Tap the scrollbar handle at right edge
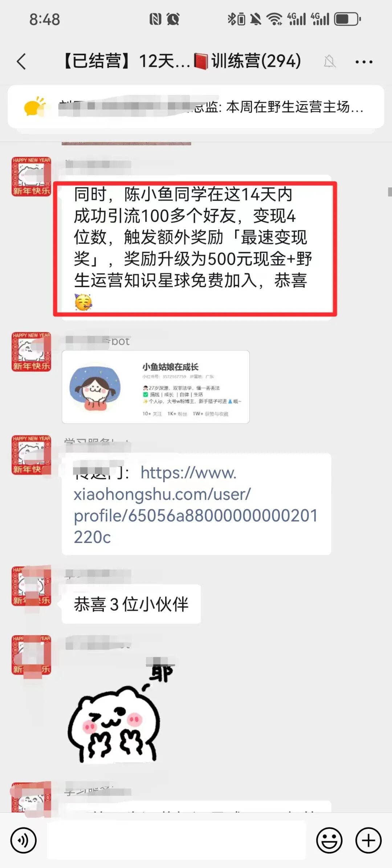 click(x=390, y=192)
